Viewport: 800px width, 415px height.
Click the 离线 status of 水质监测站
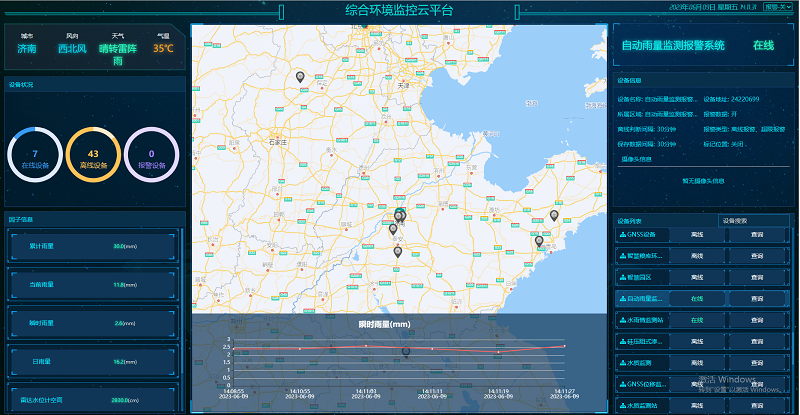coord(697,406)
